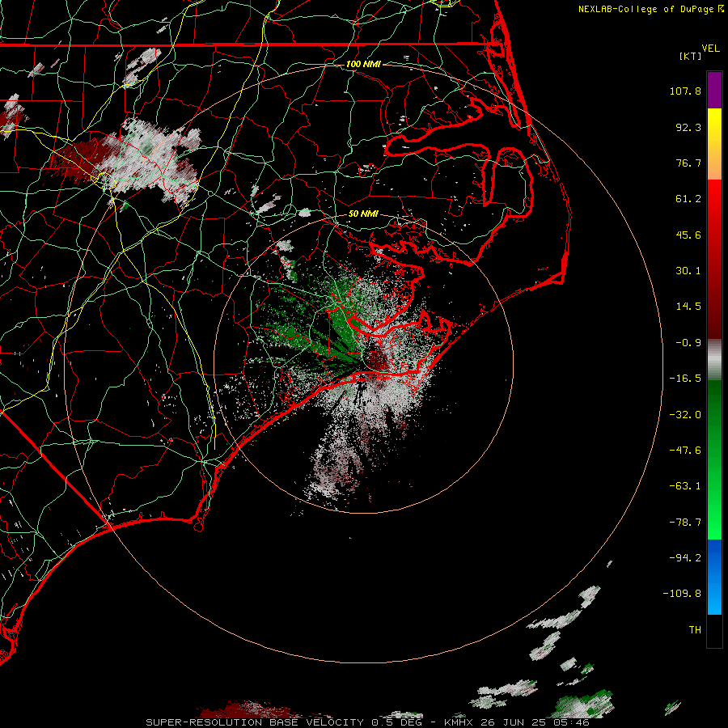Viewport: 728px width, 728px height.
Task: Click the 61.2 velocity legend value
Action: (x=688, y=199)
